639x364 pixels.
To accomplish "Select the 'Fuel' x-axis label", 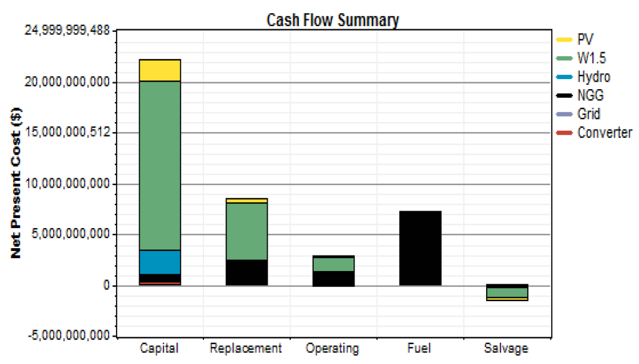I will [x=419, y=348].
